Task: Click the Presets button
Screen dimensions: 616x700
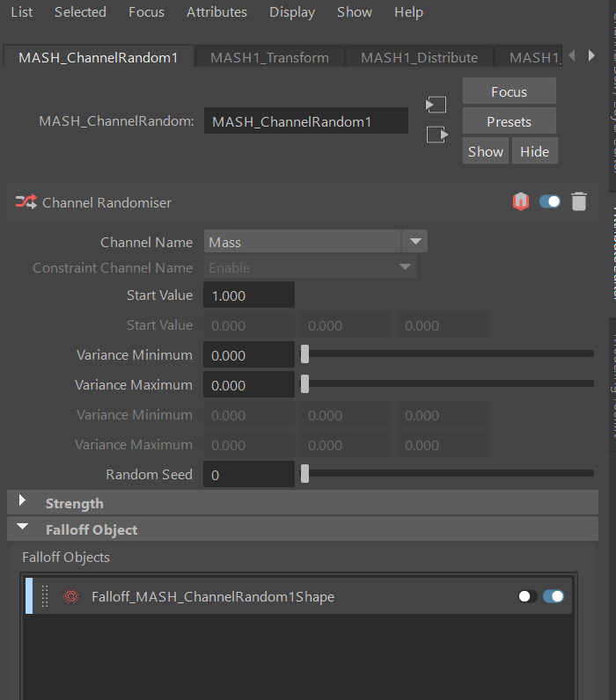Action: (510, 121)
